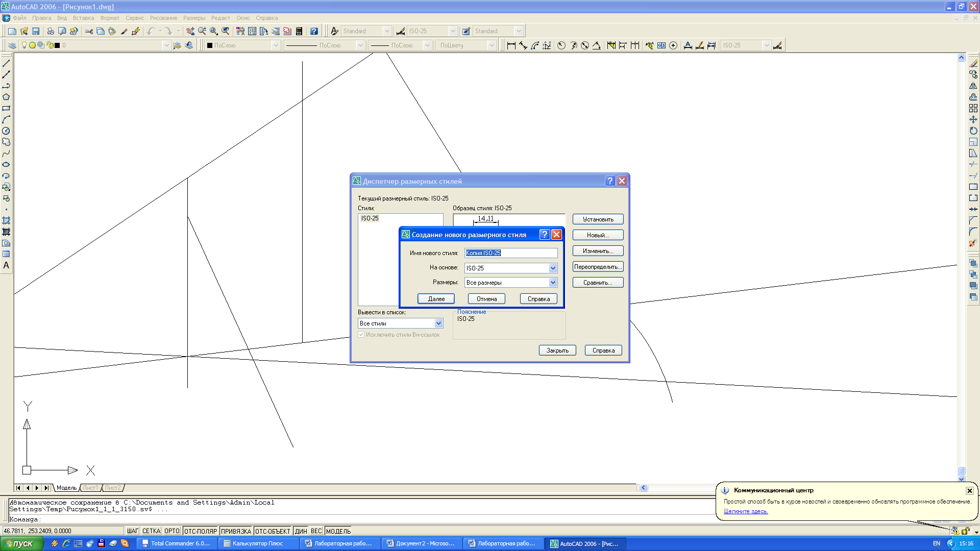Click the Отмена button
Viewport: 980px width, 551px height.
[486, 299]
